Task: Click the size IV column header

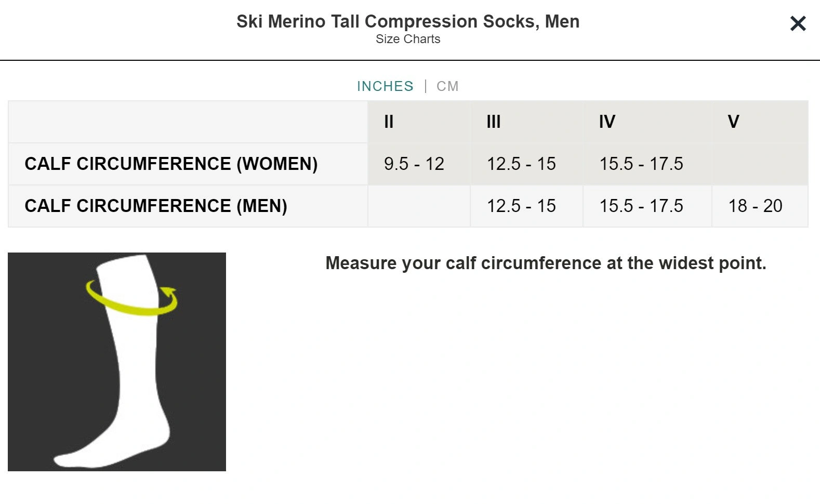Action: pyautogui.click(x=647, y=122)
